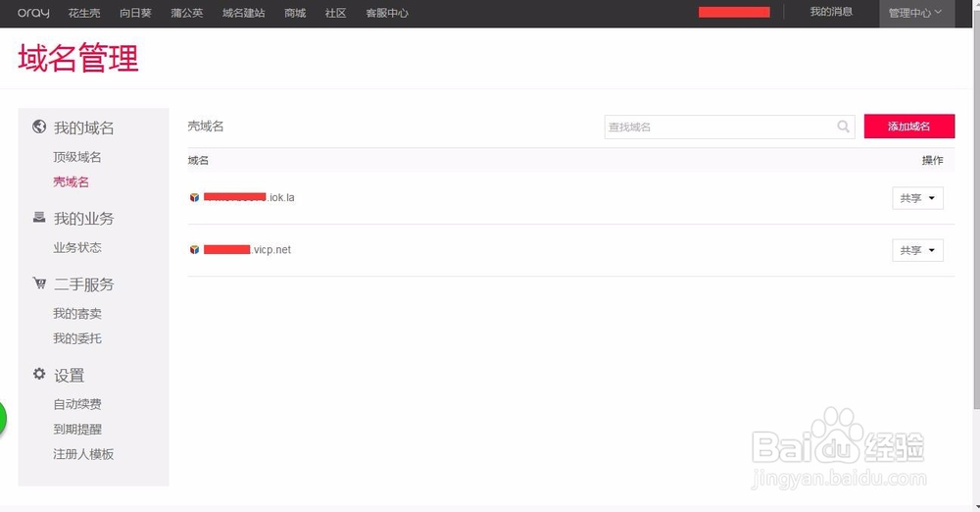The height and width of the screenshot is (512, 980).
Task: Go to 社区 in the top navigation
Action: (x=335, y=13)
